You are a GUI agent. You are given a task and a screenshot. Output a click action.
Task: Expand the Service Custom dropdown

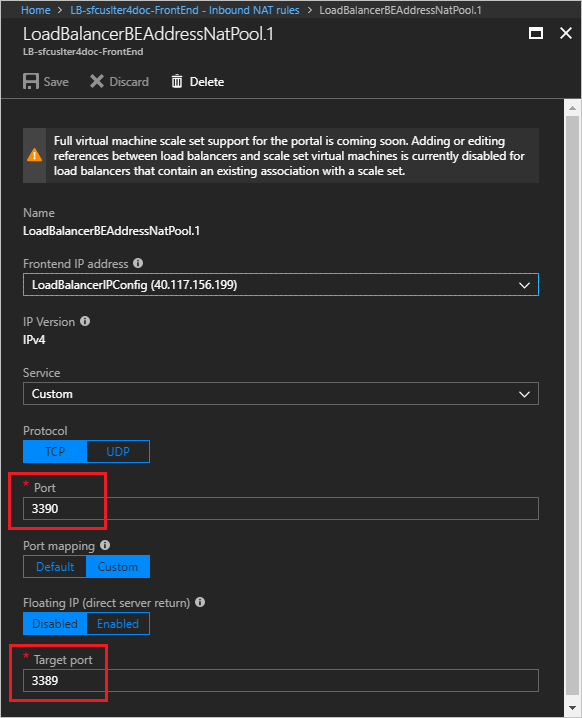[x=281, y=394]
